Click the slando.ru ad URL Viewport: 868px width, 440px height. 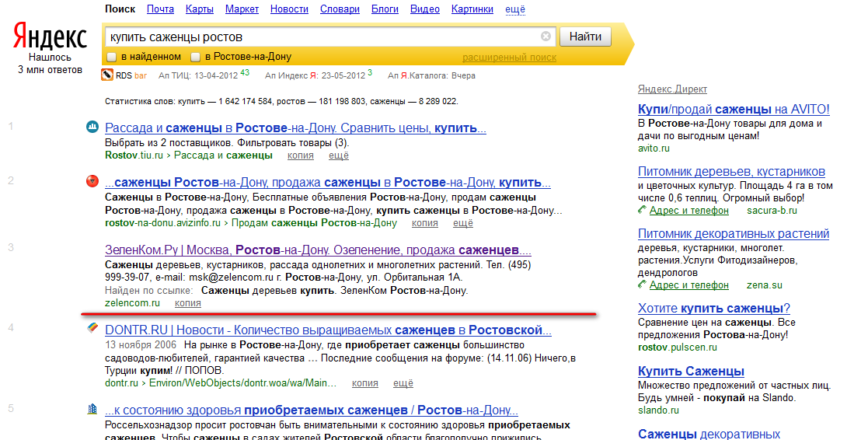[657, 410]
